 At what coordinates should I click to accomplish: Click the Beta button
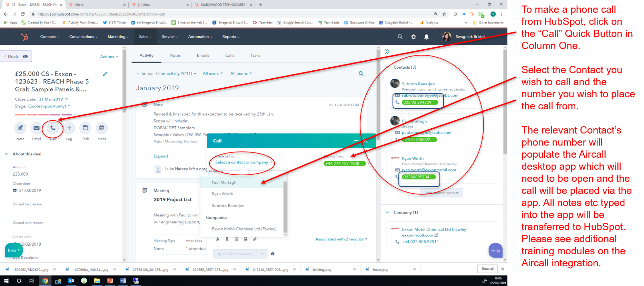click(14, 250)
